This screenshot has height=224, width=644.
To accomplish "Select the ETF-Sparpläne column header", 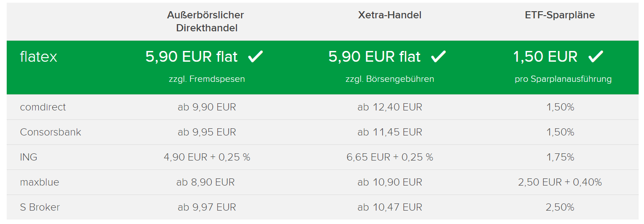I will [x=560, y=16].
